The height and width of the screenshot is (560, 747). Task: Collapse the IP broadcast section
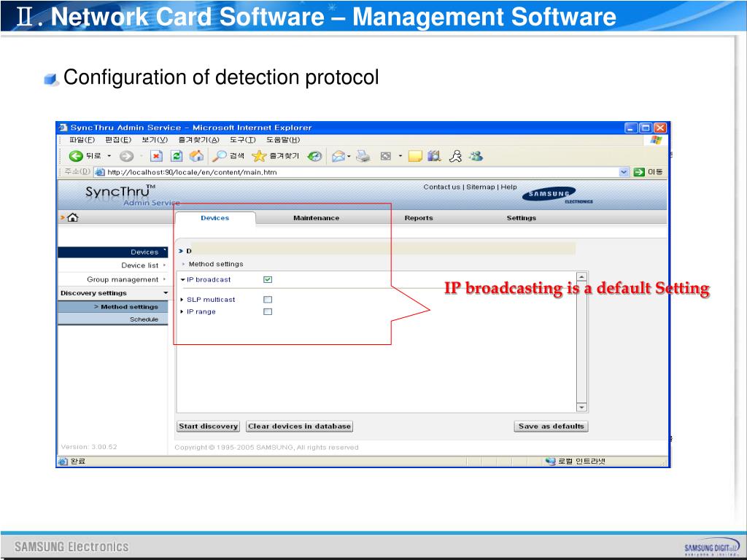[x=183, y=279]
